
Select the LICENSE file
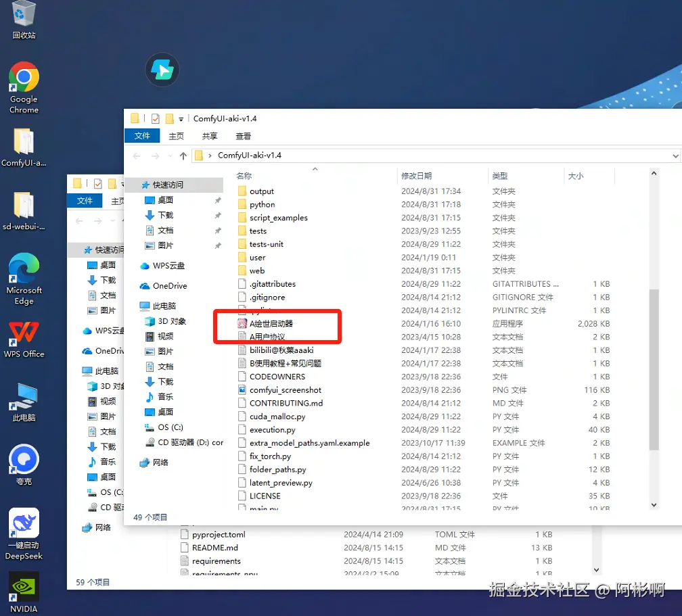click(265, 496)
